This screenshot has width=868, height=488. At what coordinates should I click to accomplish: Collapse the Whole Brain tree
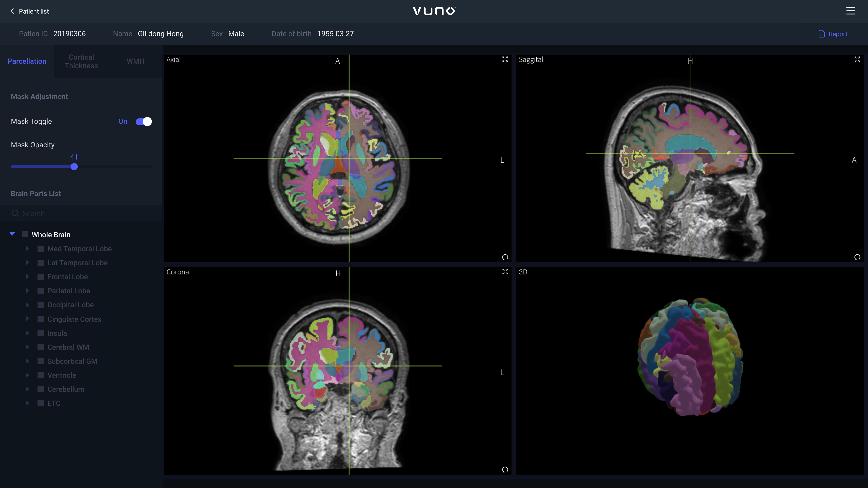tap(12, 234)
